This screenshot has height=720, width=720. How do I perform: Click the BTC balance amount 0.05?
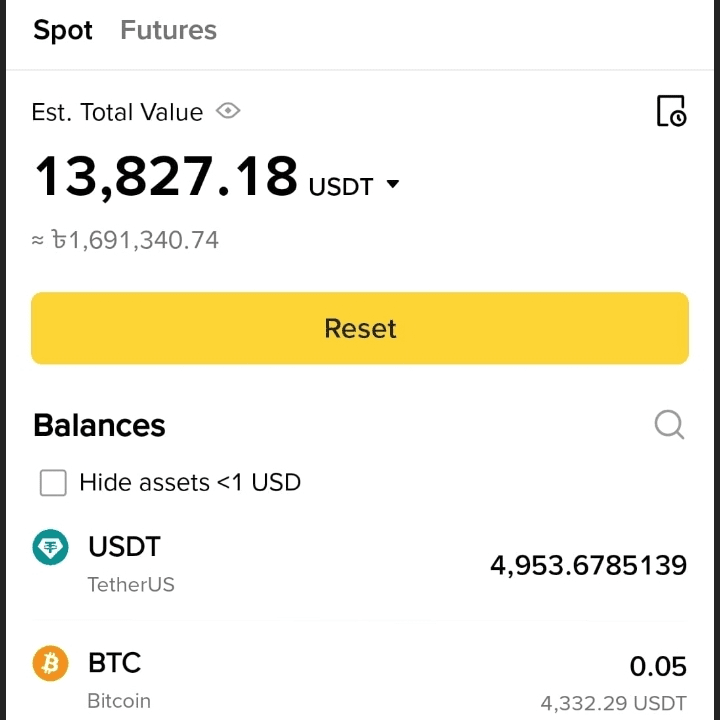tap(658, 666)
